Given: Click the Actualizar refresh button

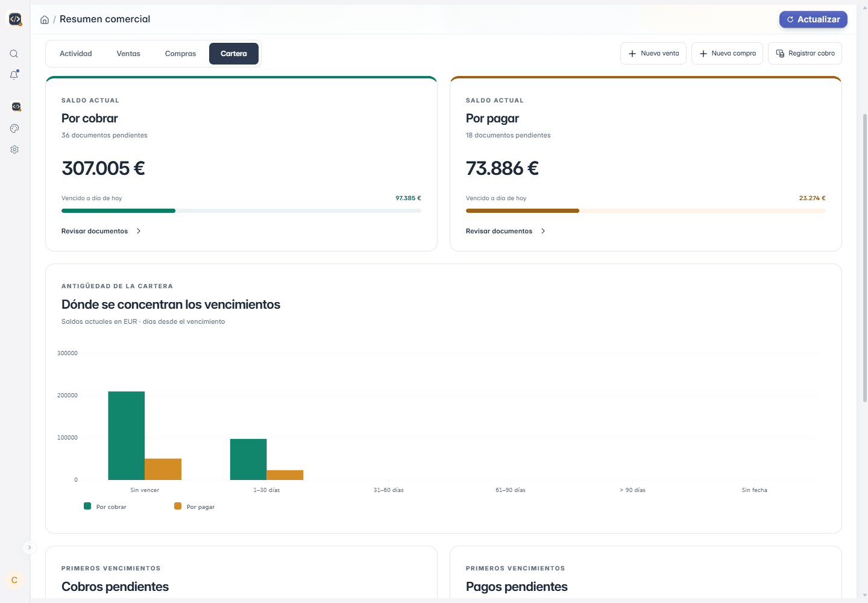Looking at the screenshot, I should point(813,19).
